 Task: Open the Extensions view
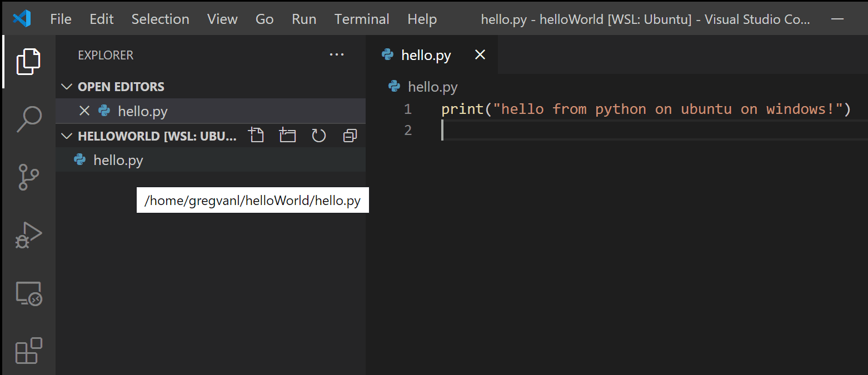[x=28, y=351]
